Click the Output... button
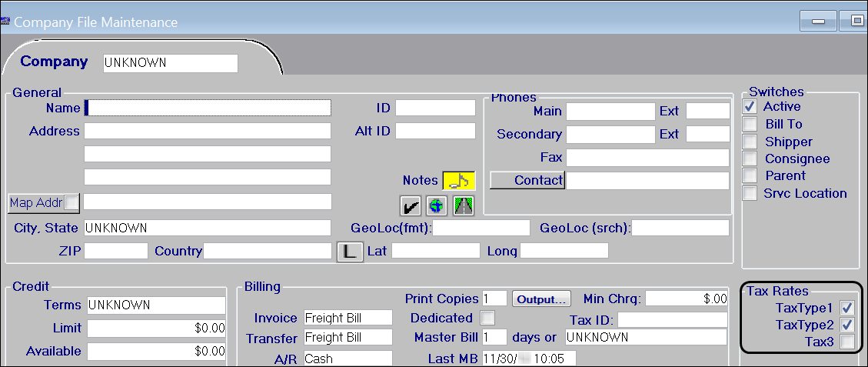This screenshot has width=868, height=367. [541, 299]
